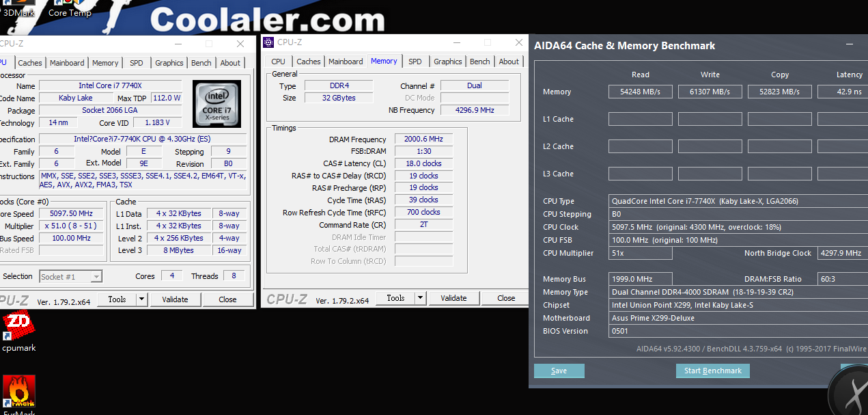868x415 pixels.
Task: Minimize the AIDA64 benchmark window
Action: point(850,45)
